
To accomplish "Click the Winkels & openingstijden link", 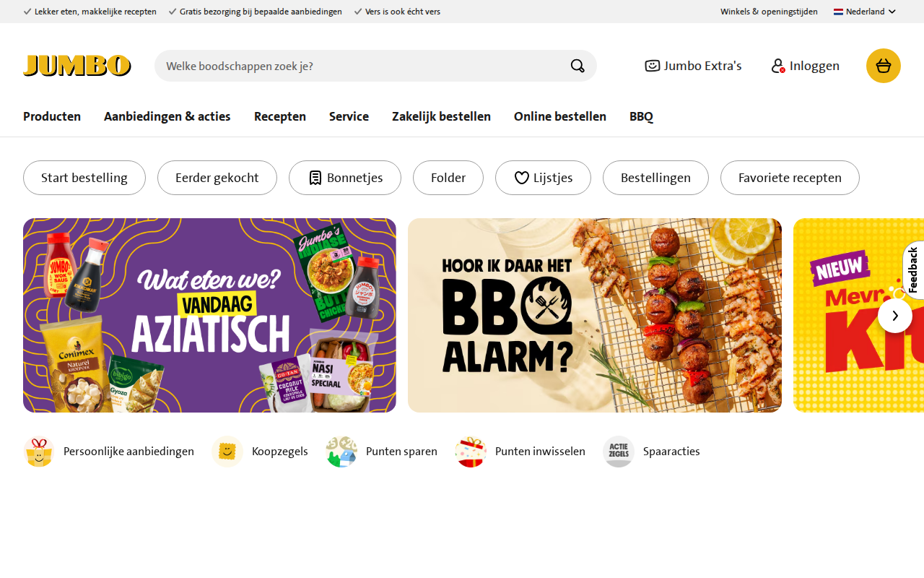I will [x=769, y=12].
